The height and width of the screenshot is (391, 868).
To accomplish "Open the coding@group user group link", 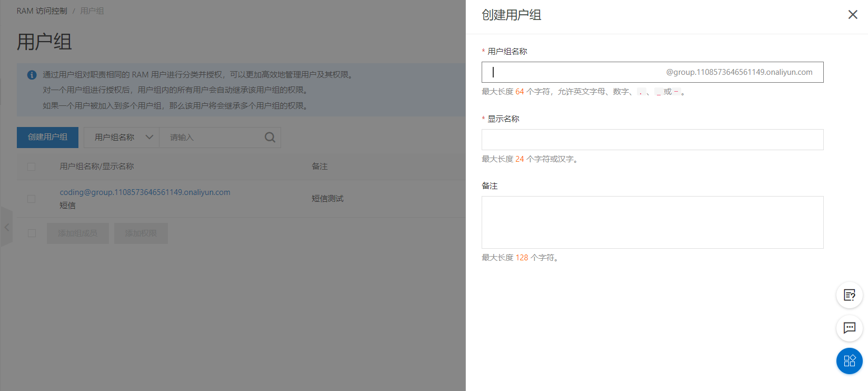I will (145, 192).
